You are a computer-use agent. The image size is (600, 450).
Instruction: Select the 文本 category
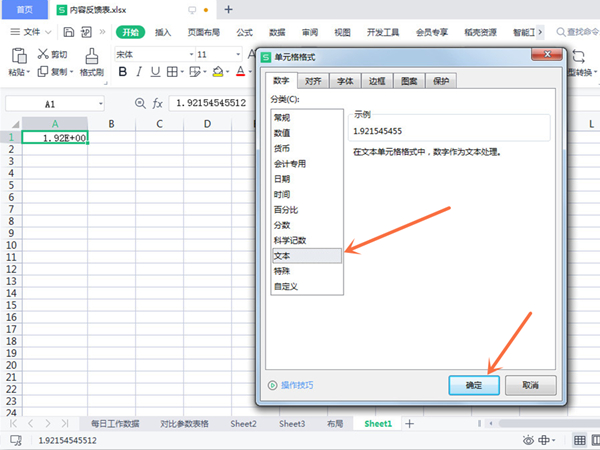click(x=307, y=256)
